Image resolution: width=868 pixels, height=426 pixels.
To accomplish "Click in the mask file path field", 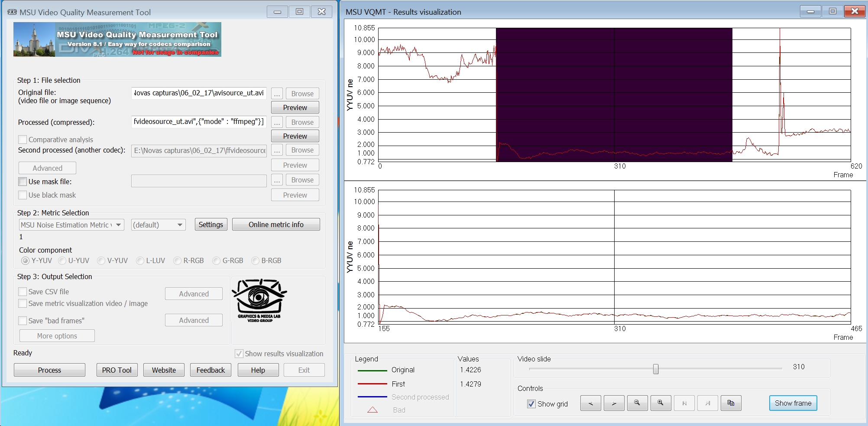I will coord(199,181).
